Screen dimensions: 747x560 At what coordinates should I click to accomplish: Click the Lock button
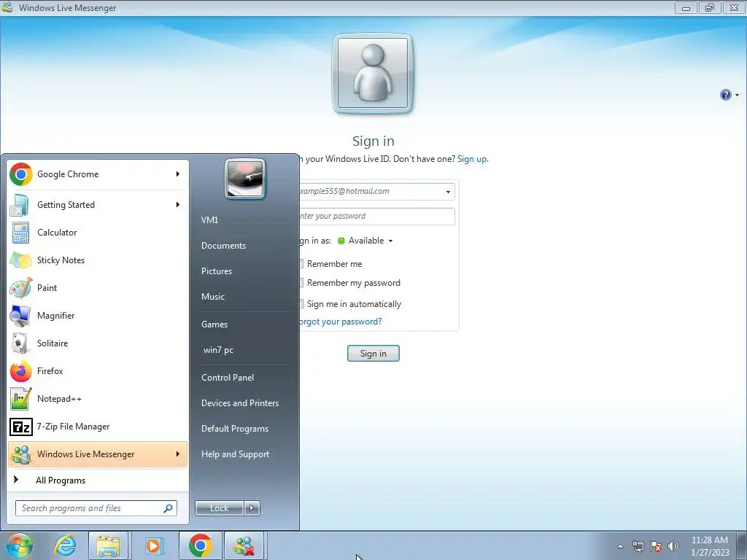click(219, 508)
